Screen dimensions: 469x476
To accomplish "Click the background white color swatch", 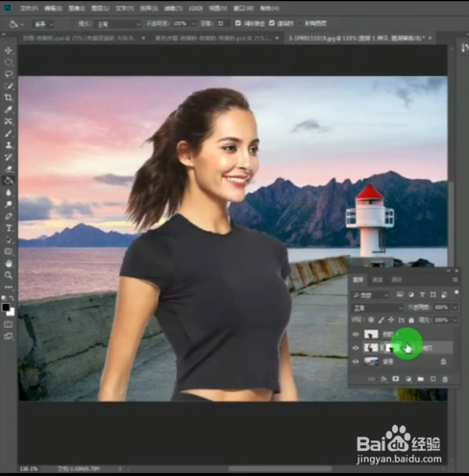I will (x=12, y=312).
